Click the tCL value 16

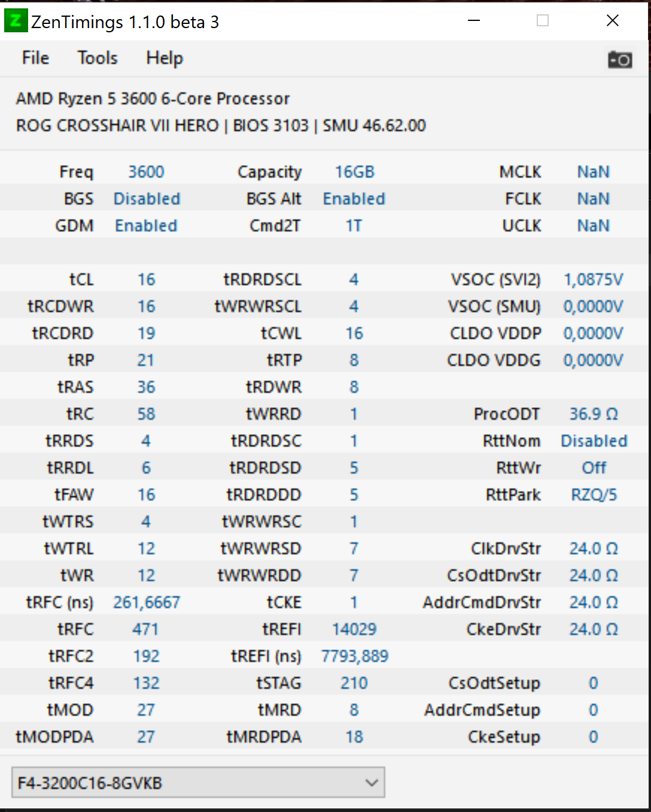147,280
